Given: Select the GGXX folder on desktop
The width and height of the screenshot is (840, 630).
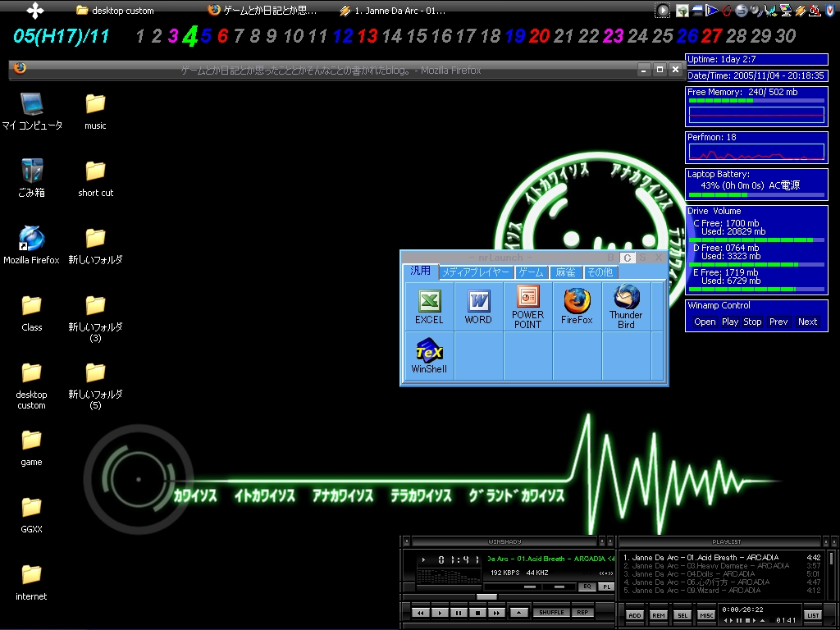Looking at the screenshot, I should [32, 514].
